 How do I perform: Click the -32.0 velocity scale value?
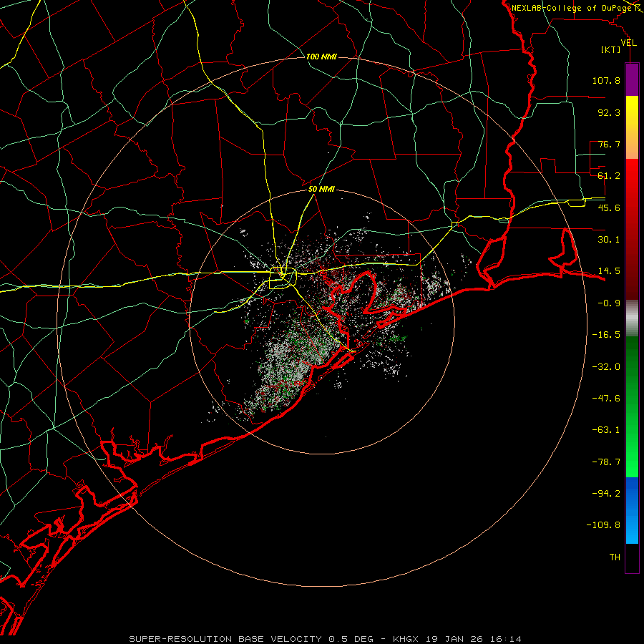pyautogui.click(x=606, y=367)
